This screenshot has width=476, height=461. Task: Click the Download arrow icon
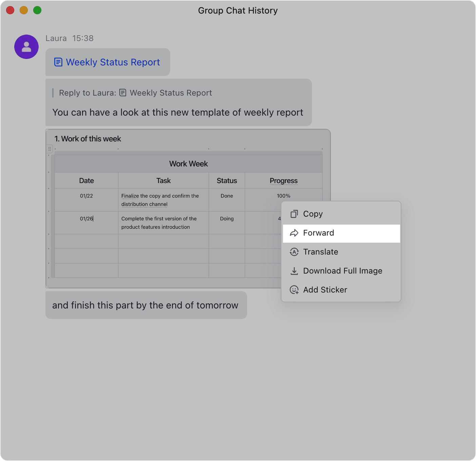pyautogui.click(x=294, y=271)
